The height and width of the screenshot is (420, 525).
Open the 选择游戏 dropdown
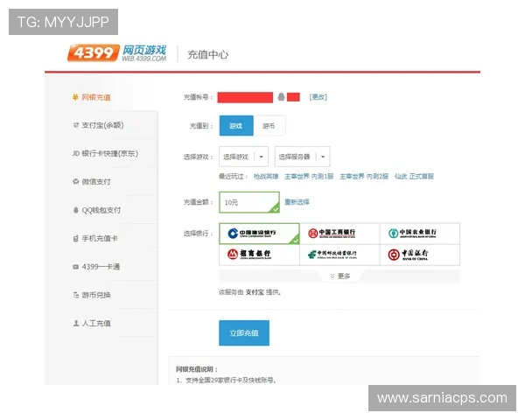pyautogui.click(x=242, y=157)
